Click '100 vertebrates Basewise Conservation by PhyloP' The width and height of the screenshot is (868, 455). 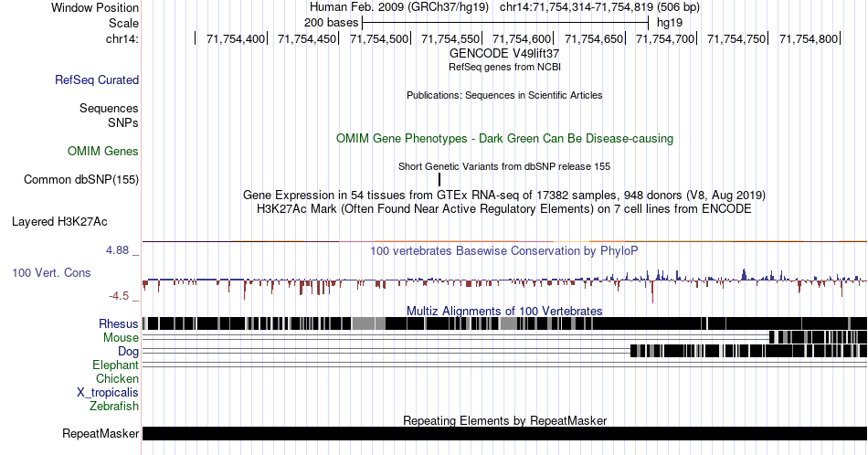click(x=504, y=250)
